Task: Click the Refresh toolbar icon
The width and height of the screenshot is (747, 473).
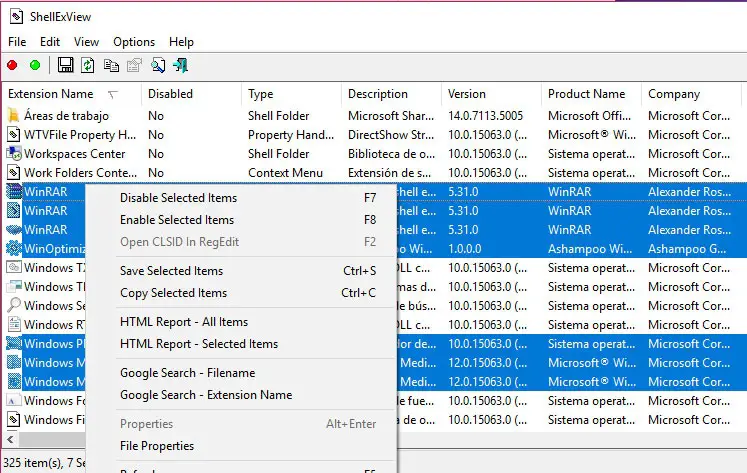Action: coord(88,66)
